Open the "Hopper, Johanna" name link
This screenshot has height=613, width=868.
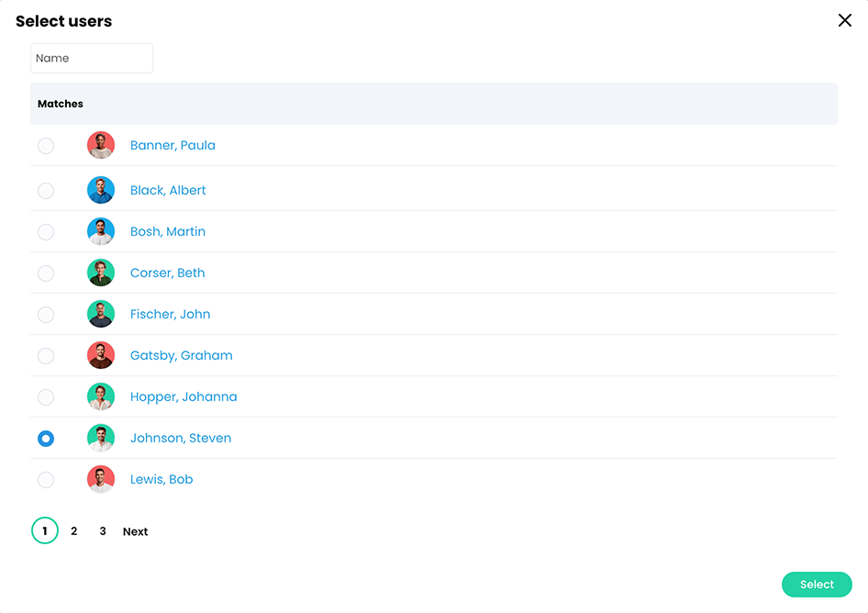[x=183, y=396]
